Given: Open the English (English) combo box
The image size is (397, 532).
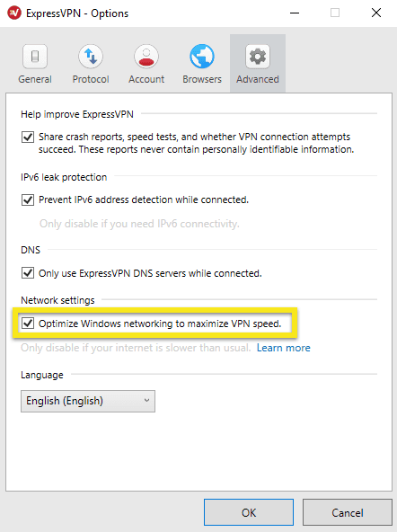Looking at the screenshot, I should [88, 401].
